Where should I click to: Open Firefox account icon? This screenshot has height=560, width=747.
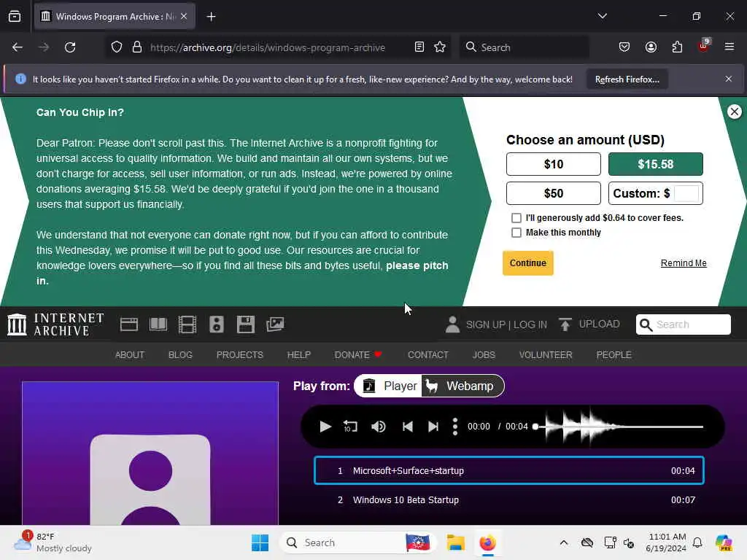point(651,47)
